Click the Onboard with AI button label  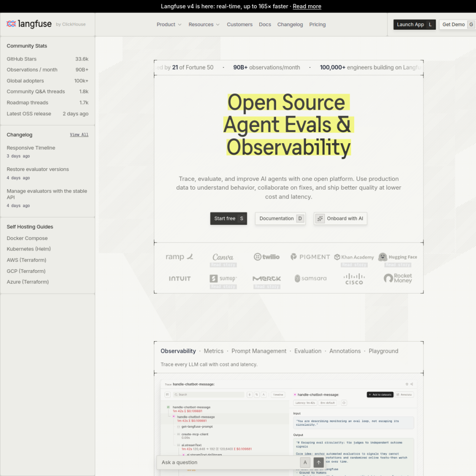[x=345, y=218]
